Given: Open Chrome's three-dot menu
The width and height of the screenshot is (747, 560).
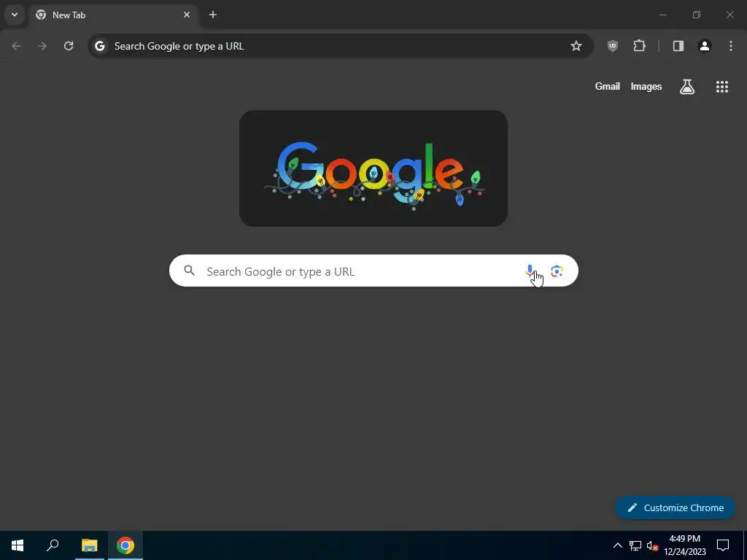Looking at the screenshot, I should click(731, 46).
